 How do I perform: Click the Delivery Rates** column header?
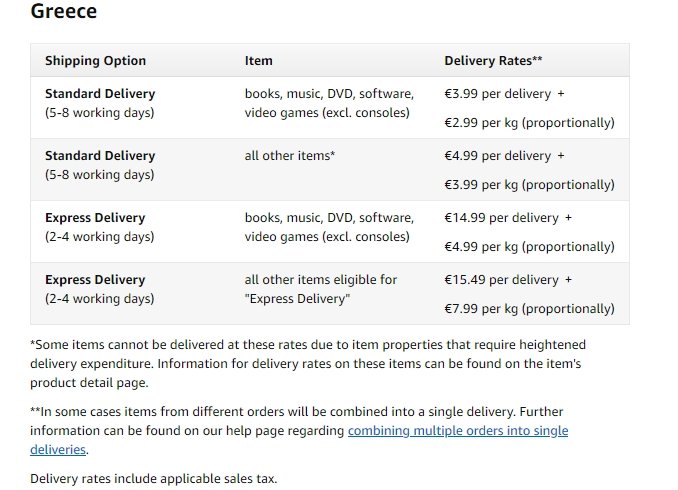[x=493, y=61]
